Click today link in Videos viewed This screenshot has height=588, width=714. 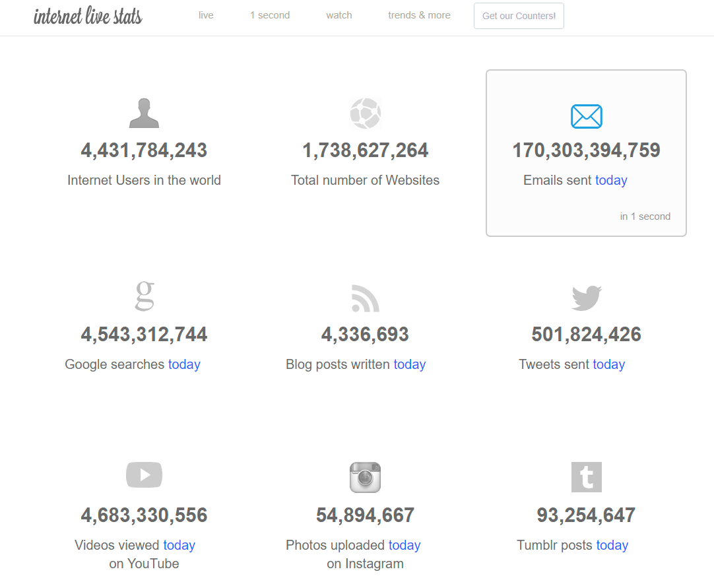pyautogui.click(x=179, y=545)
